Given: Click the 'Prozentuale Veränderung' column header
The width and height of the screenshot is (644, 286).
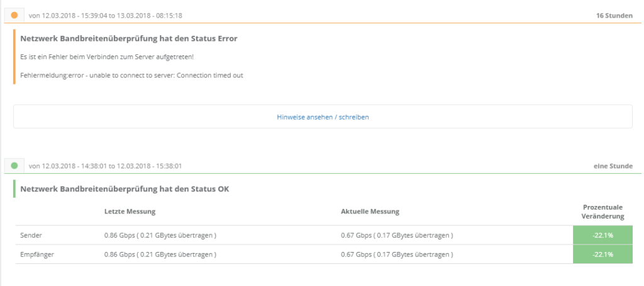Looking at the screenshot, I should (603, 211).
